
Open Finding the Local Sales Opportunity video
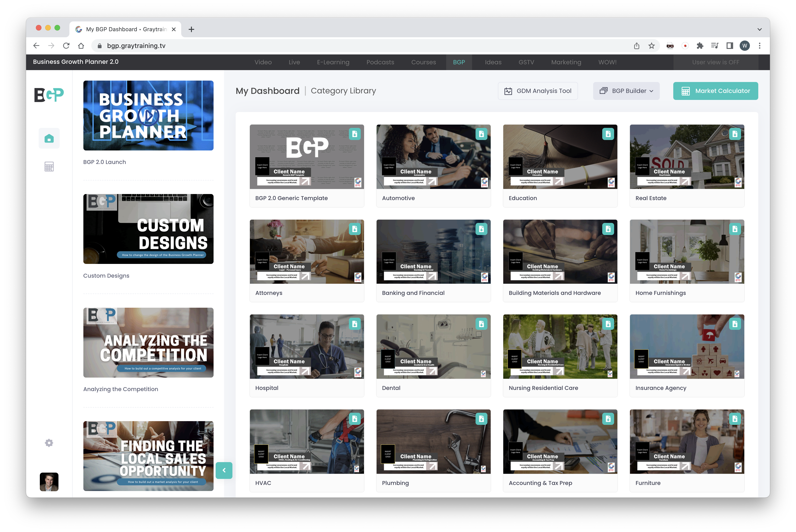point(148,456)
